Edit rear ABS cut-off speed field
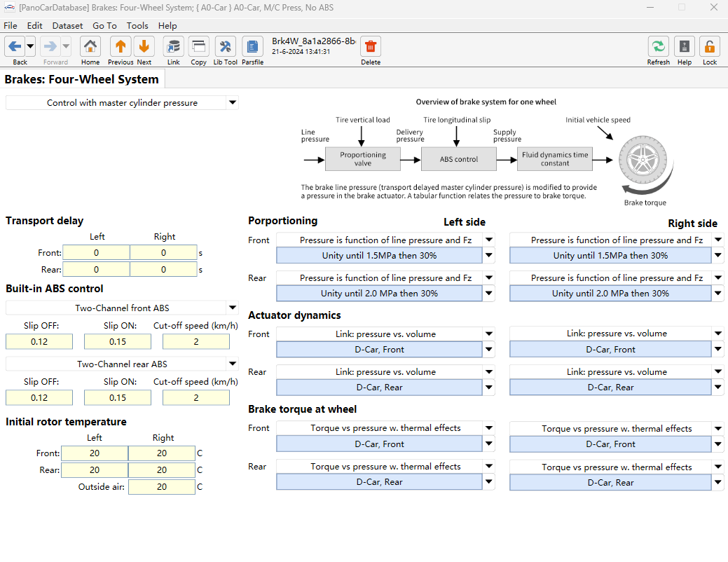 (196, 397)
